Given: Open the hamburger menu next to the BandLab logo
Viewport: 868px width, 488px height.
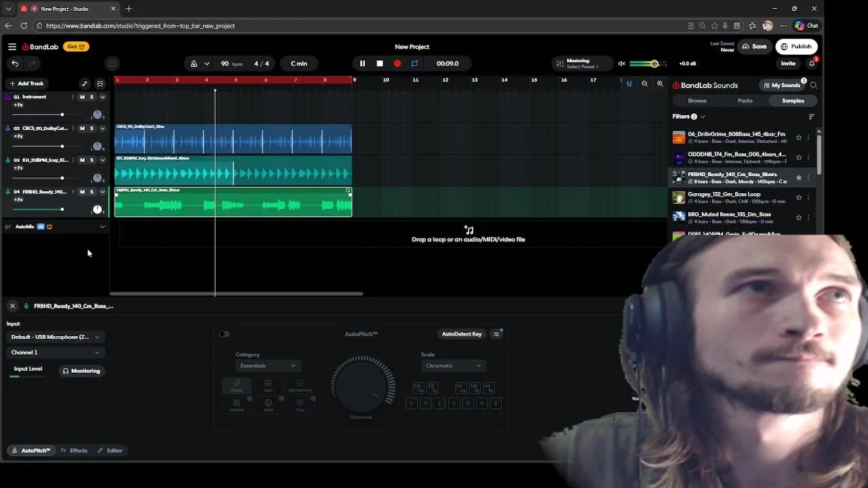Looking at the screenshot, I should 12,47.
